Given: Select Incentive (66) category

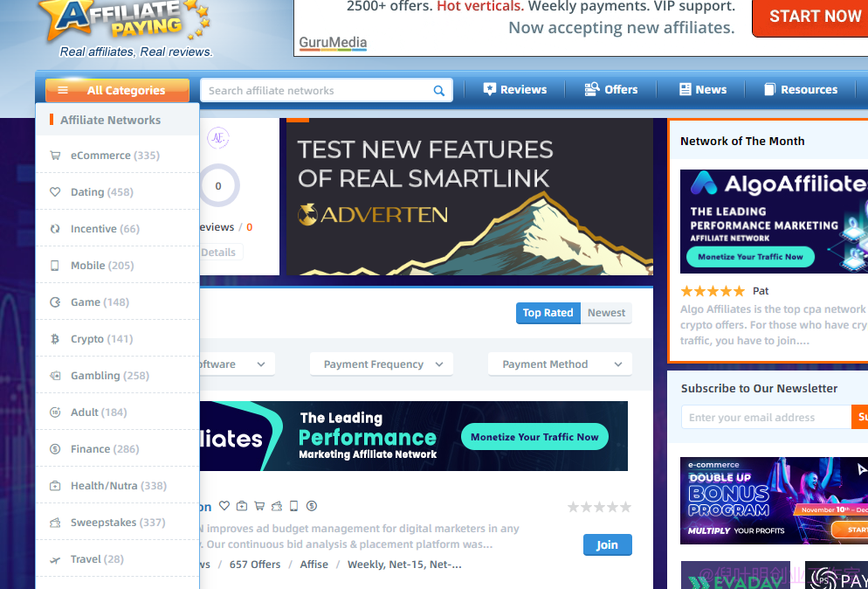Looking at the screenshot, I should point(117,228).
